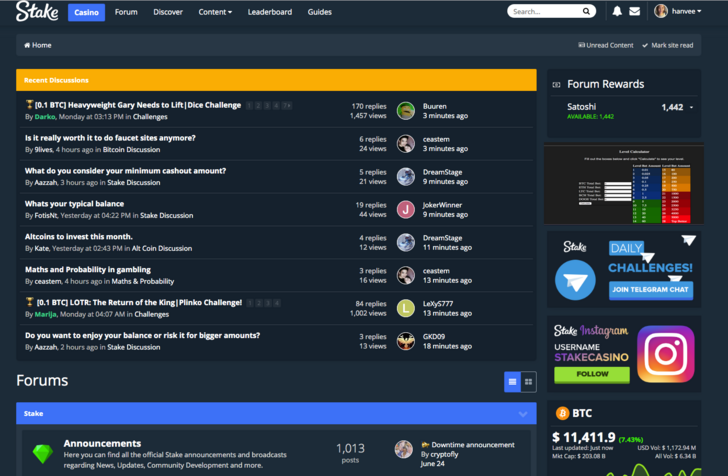Open thread 'Is it really worth it to do faucet sites anymore?'
This screenshot has width=728, height=476.
tap(110, 138)
